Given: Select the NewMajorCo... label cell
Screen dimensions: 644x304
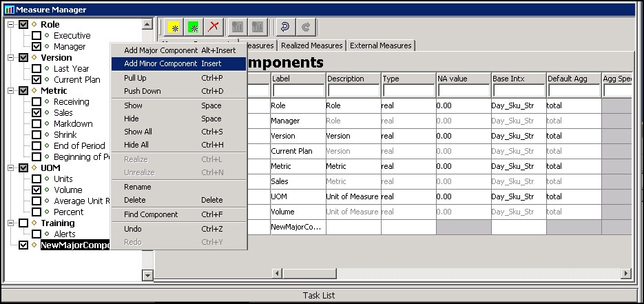Looking at the screenshot, I should (298, 227).
